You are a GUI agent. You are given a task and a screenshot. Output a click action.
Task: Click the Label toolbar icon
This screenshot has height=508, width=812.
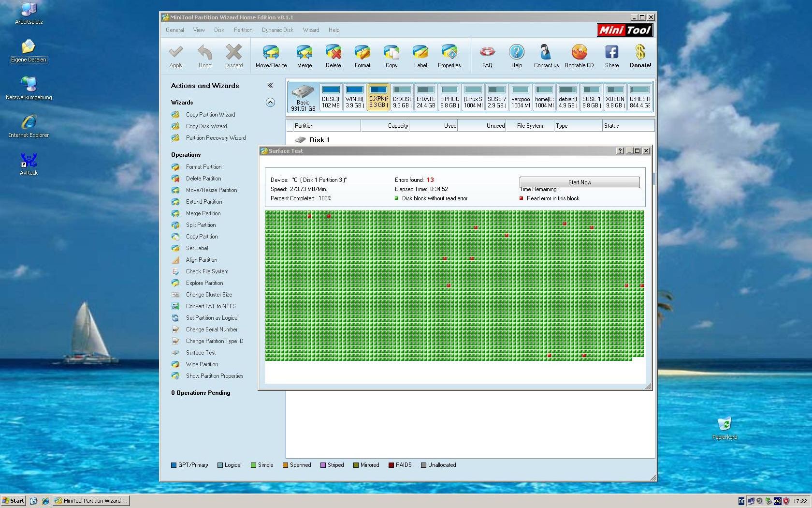pos(420,56)
